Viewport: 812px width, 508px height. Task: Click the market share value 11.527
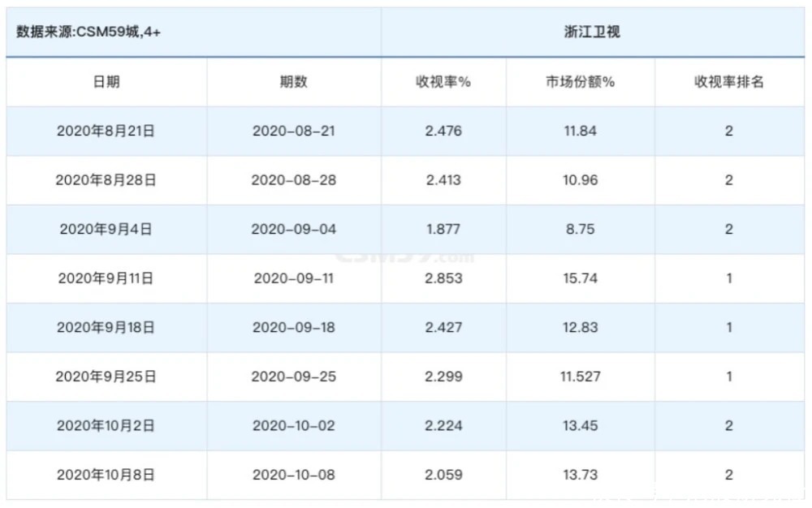pyautogui.click(x=580, y=377)
